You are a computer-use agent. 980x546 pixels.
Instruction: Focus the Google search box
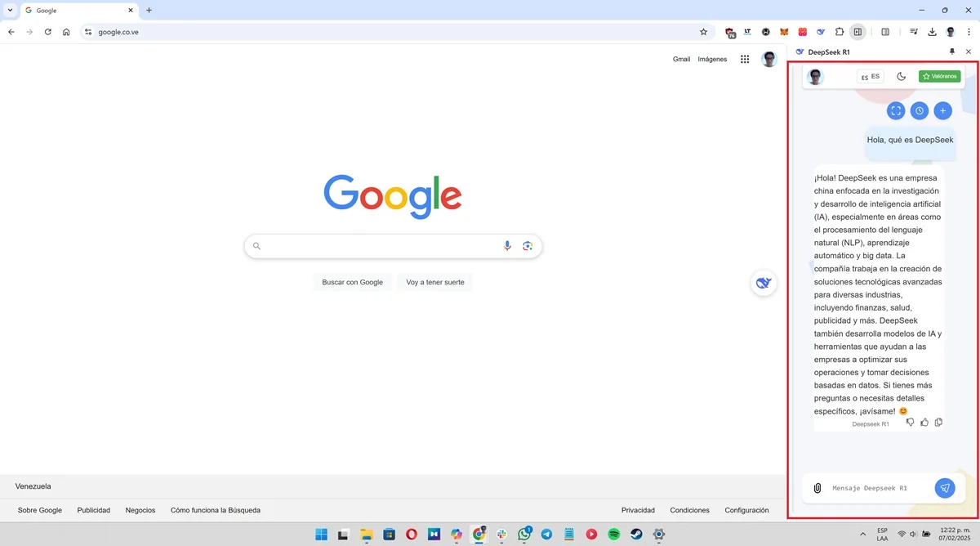[393, 246]
